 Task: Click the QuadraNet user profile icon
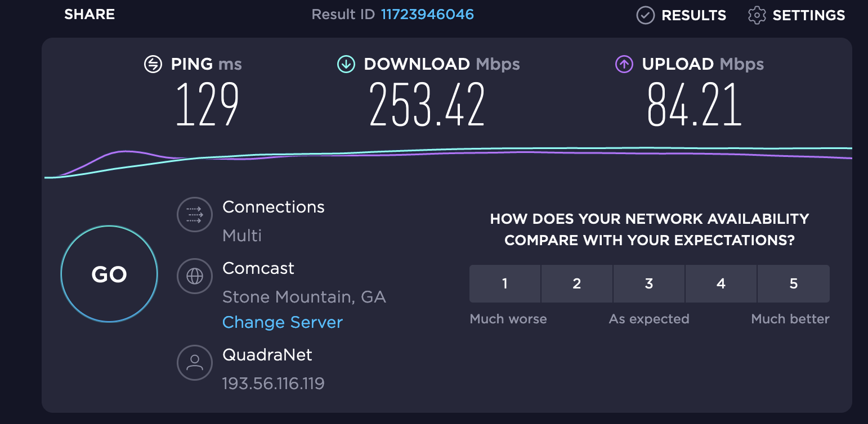point(195,363)
